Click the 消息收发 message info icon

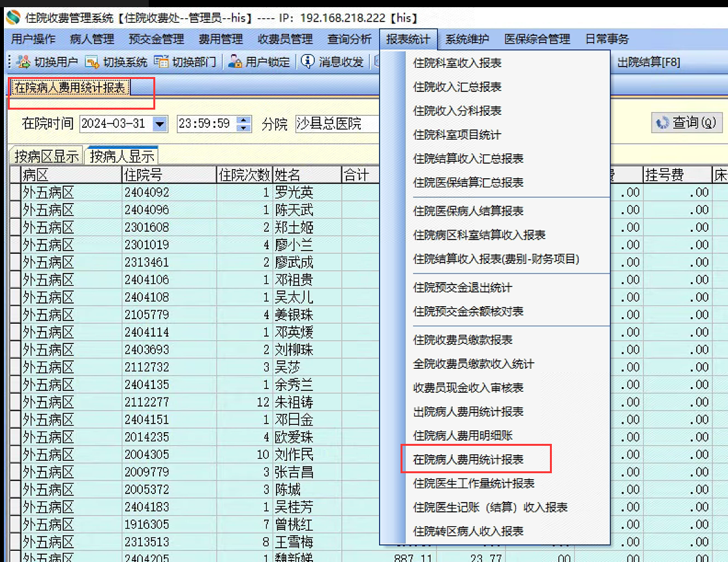click(x=307, y=61)
